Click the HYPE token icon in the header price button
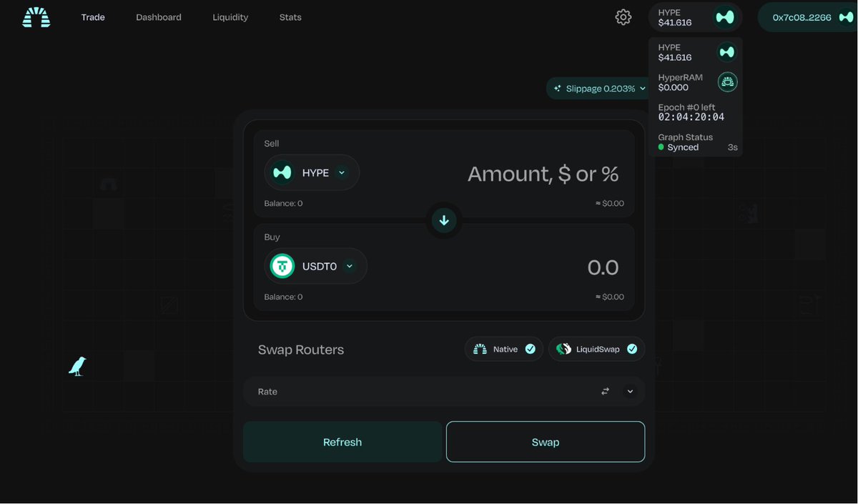858x504 pixels. coord(725,17)
